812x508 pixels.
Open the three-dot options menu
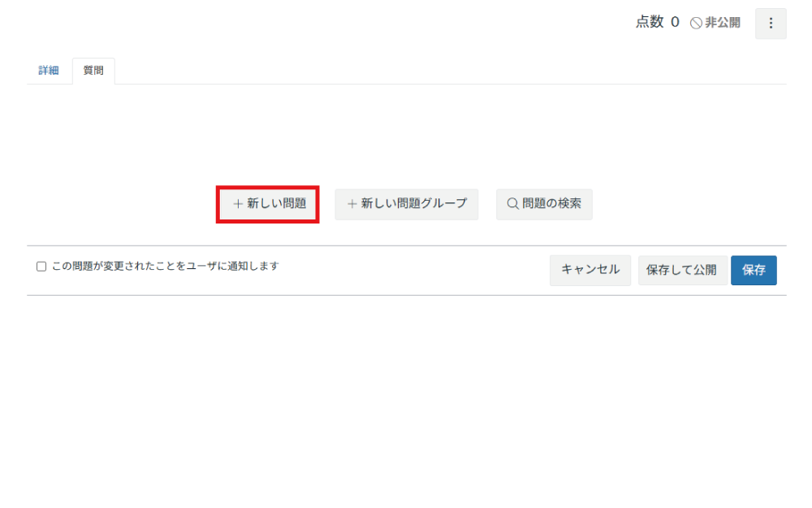[771, 24]
